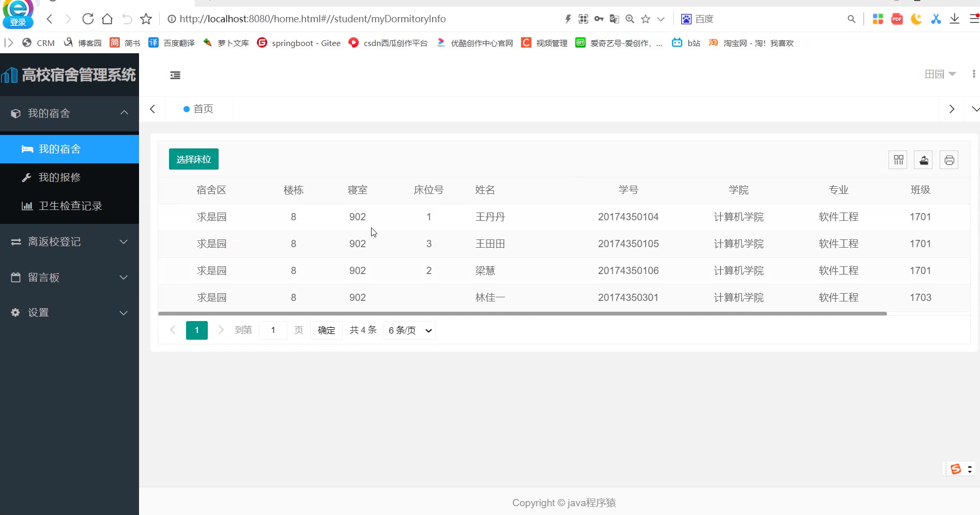Click the browser back arrow
The height and width of the screenshot is (515, 980).
50,19
